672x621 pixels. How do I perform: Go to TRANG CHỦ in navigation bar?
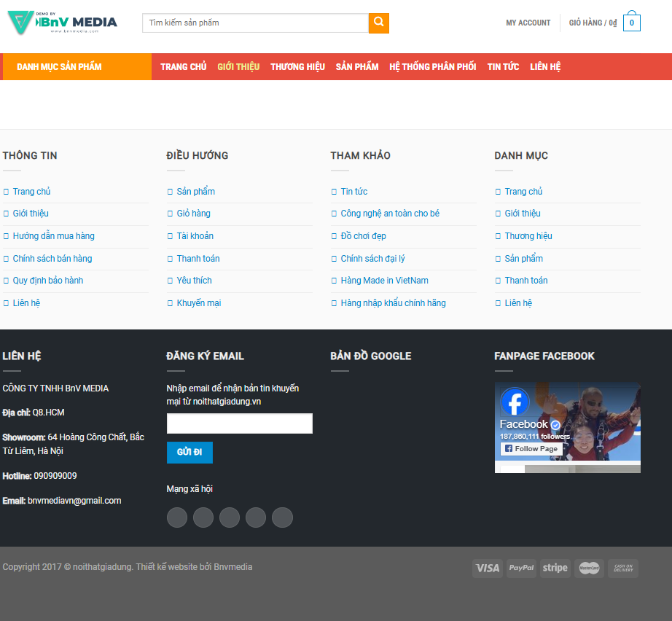(x=184, y=67)
